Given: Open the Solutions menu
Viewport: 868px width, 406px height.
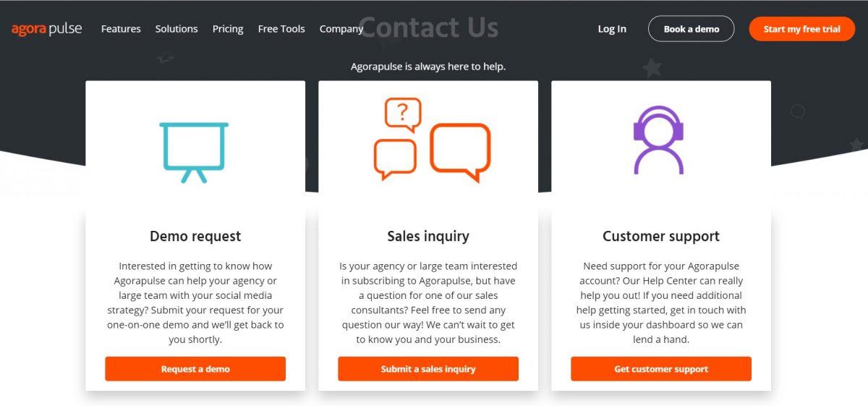Looking at the screenshot, I should coord(176,29).
